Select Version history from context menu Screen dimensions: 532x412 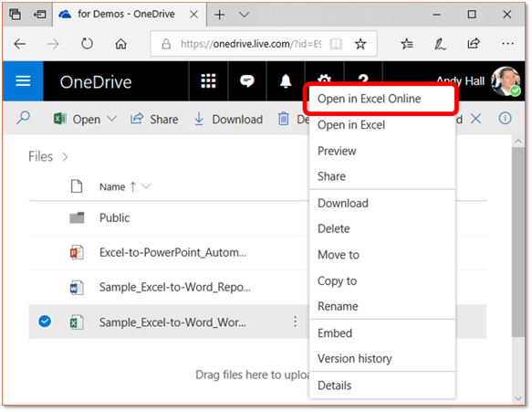point(382,359)
